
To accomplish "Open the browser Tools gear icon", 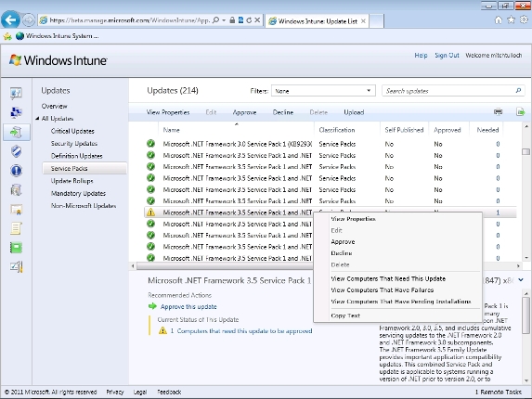I will click(524, 20).
